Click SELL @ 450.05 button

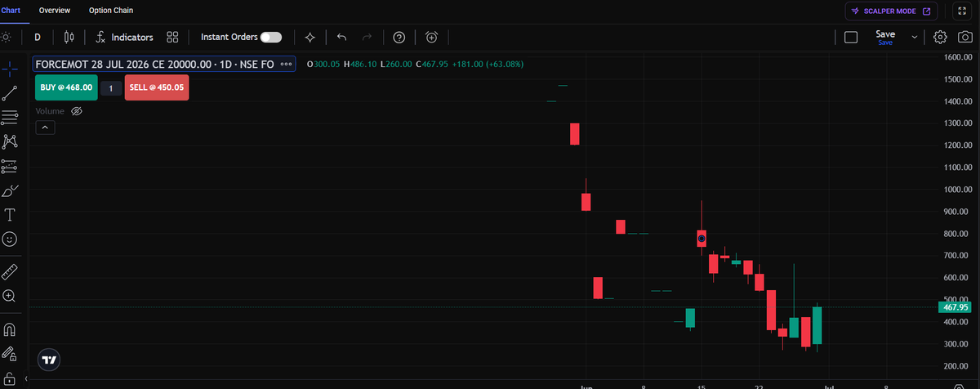point(157,87)
